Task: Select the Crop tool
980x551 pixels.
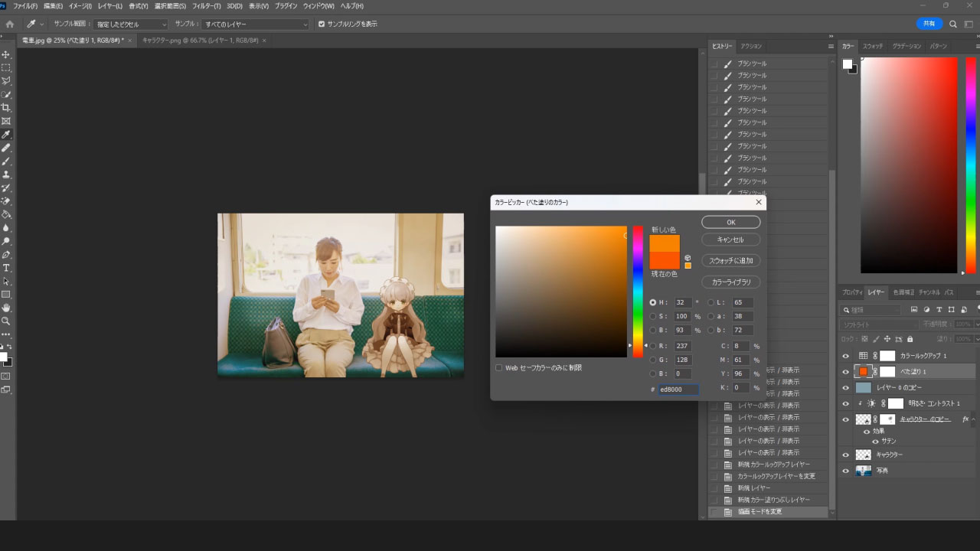Action: [x=6, y=107]
